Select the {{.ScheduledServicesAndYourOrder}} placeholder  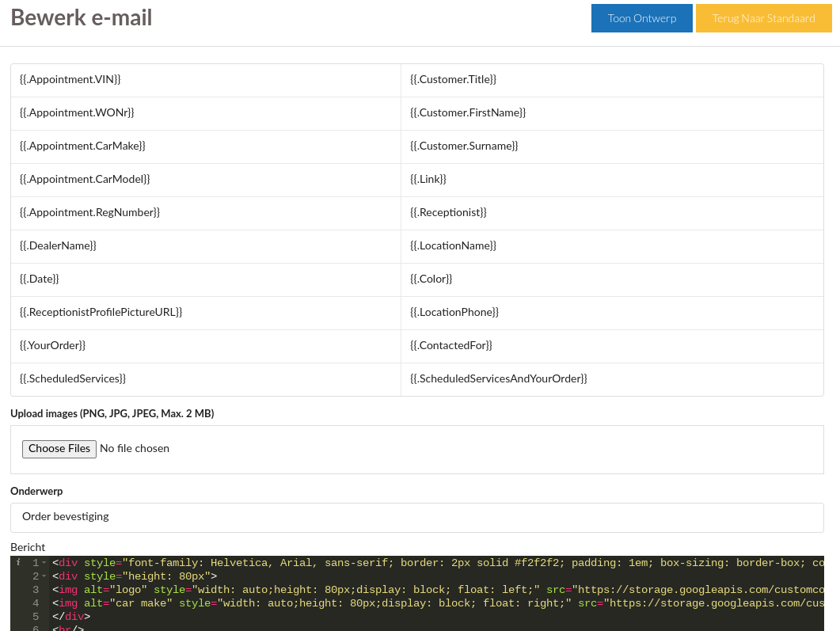pos(499,378)
